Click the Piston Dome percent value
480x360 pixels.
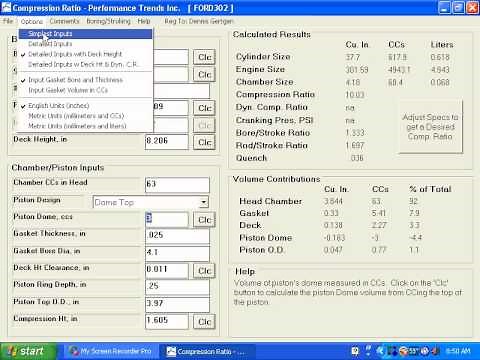click(416, 238)
